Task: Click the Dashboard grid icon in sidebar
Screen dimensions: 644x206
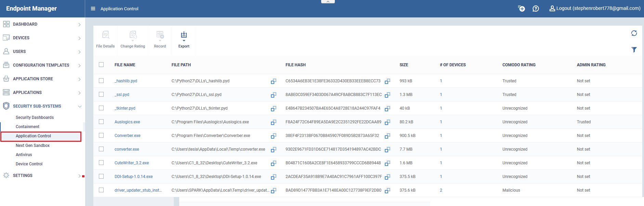Action: (x=6, y=24)
